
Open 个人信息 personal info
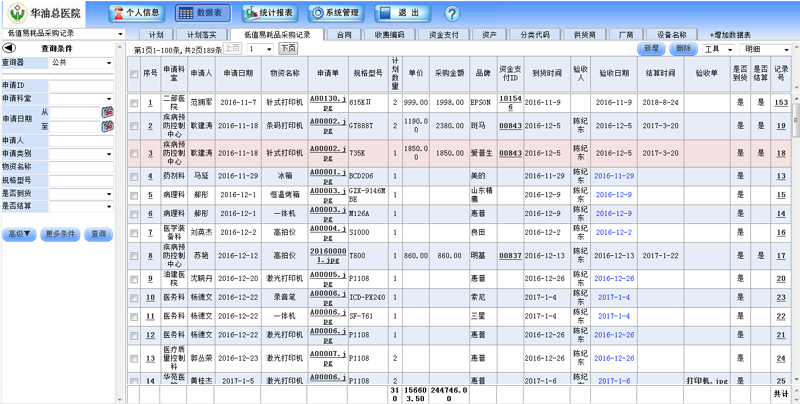click(x=136, y=13)
